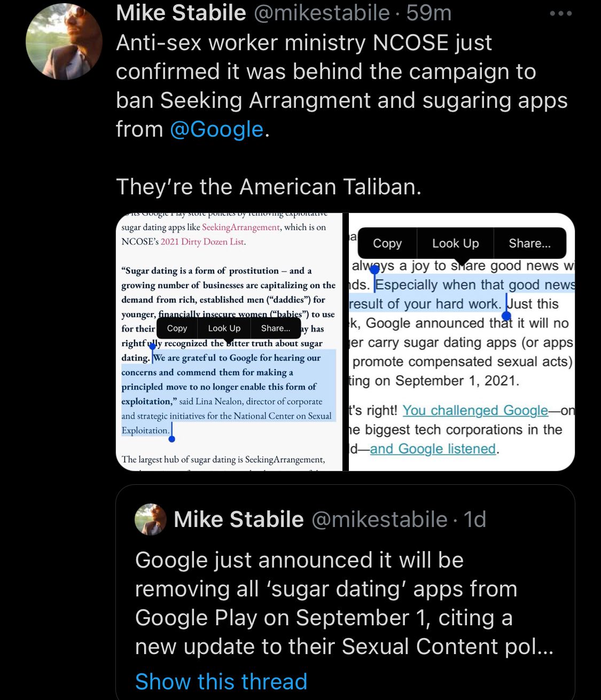
Task: Click the You challenged Google link
Action: [474, 410]
